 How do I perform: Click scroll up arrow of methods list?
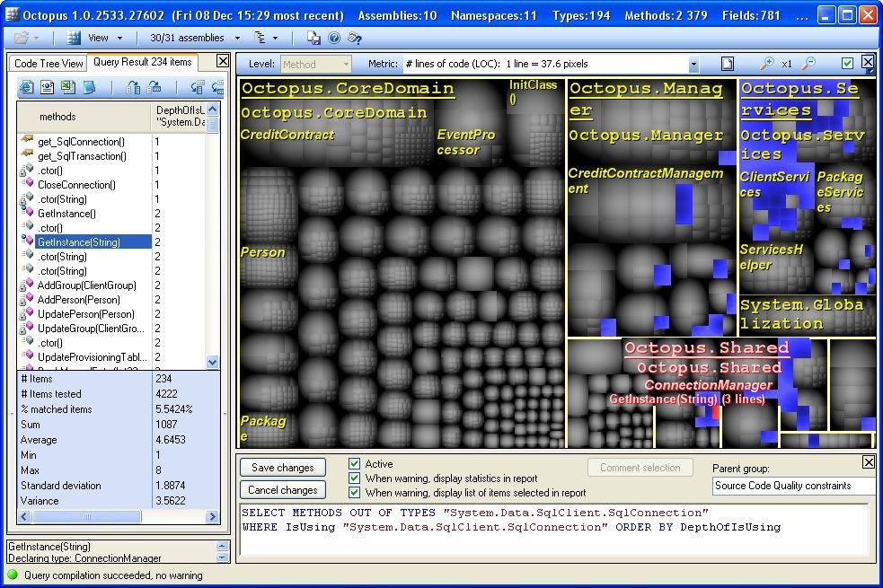[212, 109]
